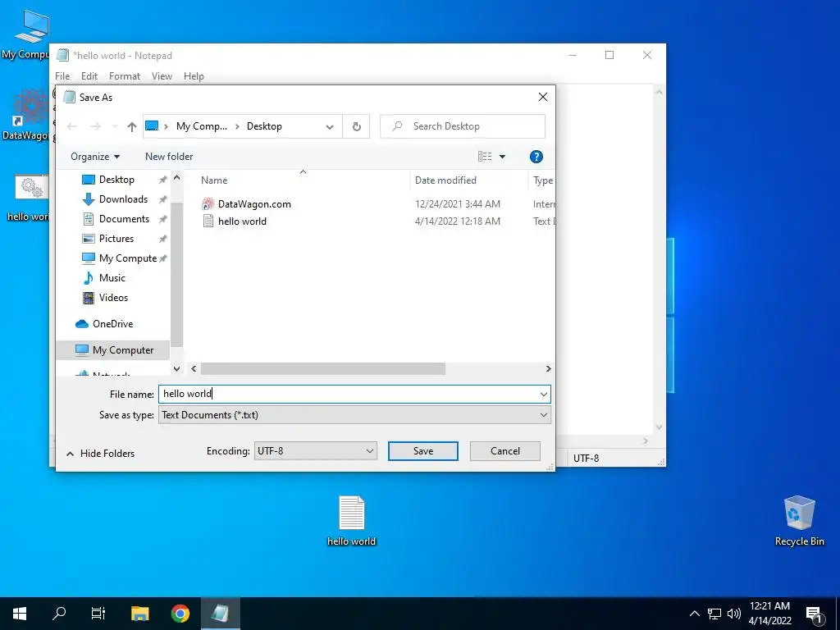Click the Search Desktop field

(x=463, y=126)
